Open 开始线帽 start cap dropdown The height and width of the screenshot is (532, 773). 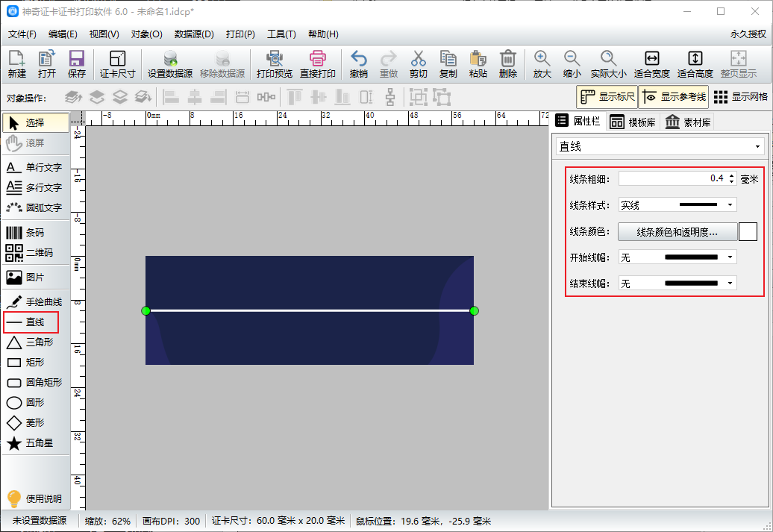pos(677,257)
